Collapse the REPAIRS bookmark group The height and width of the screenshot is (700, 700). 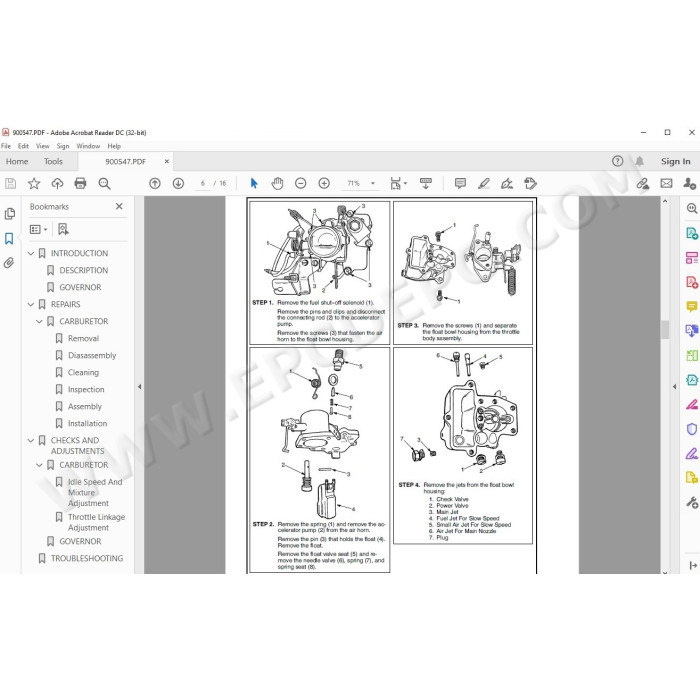[31, 304]
